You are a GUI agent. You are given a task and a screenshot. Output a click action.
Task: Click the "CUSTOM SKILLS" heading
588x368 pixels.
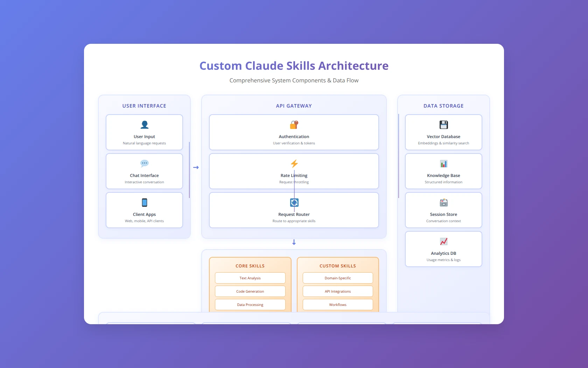[338, 266]
